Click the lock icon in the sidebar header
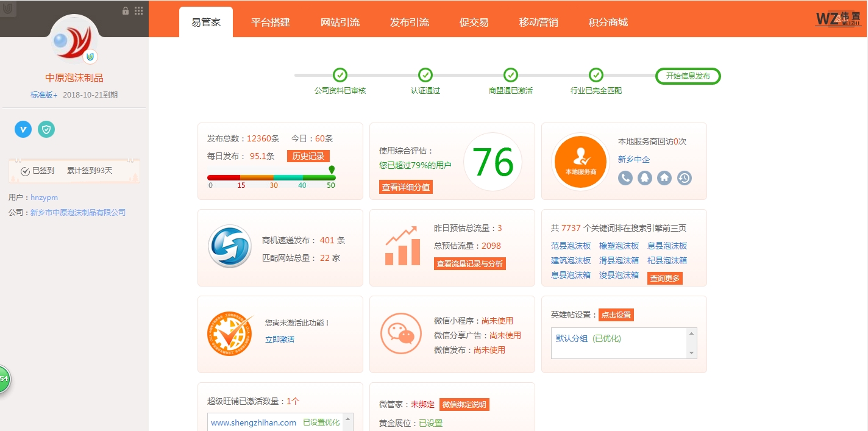Image resolution: width=868 pixels, height=431 pixels. (126, 11)
